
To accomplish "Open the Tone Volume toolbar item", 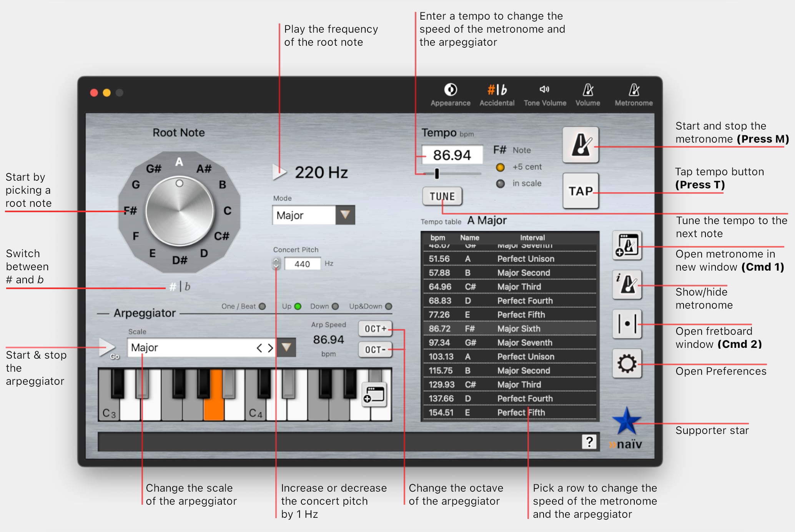I will click(x=545, y=95).
